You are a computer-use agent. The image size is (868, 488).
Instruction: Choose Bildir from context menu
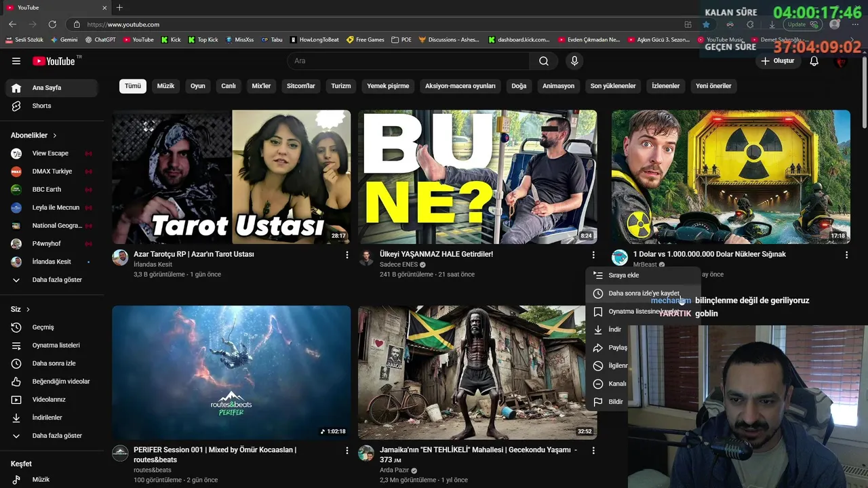tap(608, 402)
